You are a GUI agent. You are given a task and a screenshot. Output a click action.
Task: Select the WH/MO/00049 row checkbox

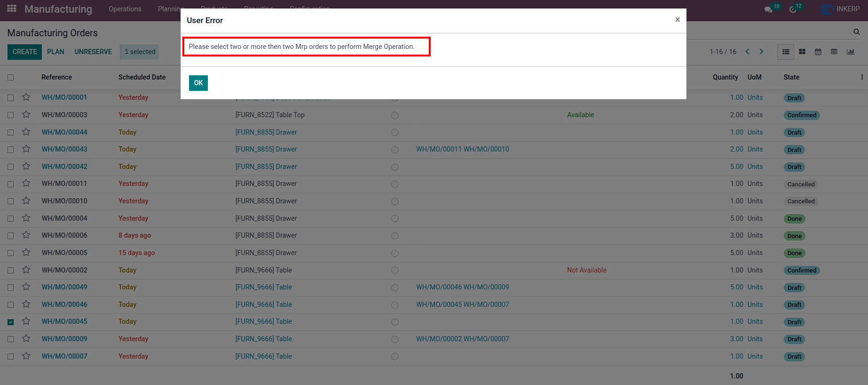click(x=11, y=287)
